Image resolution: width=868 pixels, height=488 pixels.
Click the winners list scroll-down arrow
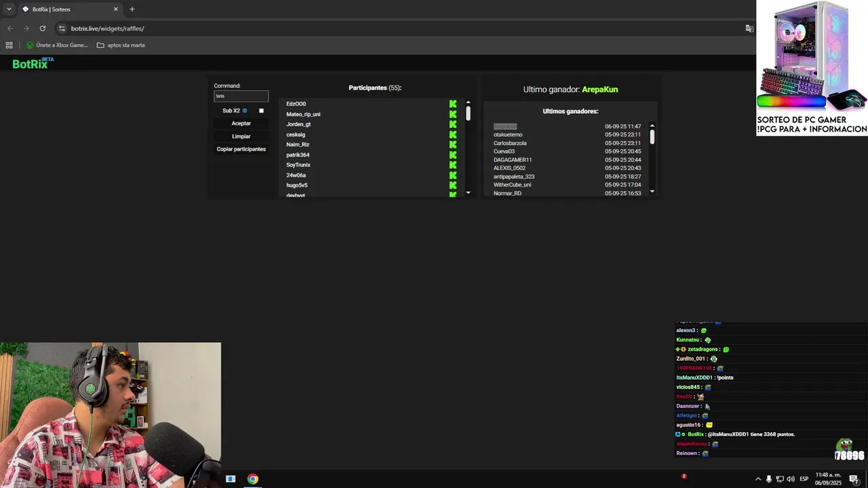click(x=652, y=192)
